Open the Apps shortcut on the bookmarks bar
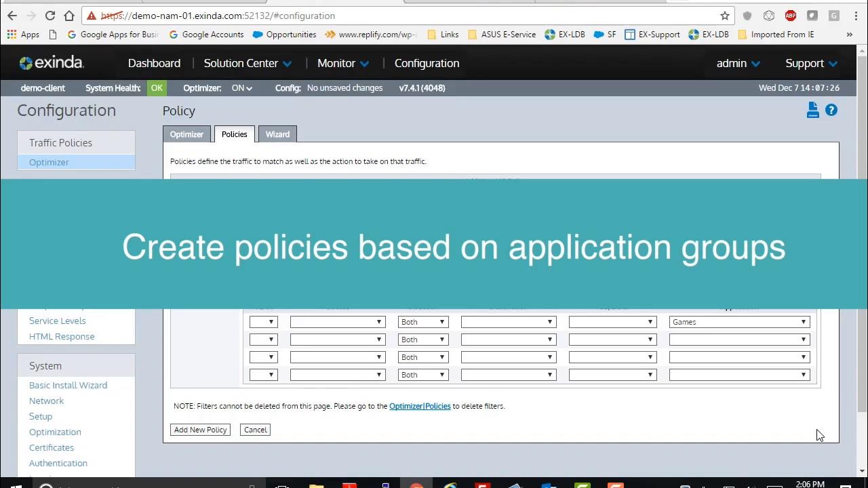Viewport: 868px width, 488px height. pos(23,34)
